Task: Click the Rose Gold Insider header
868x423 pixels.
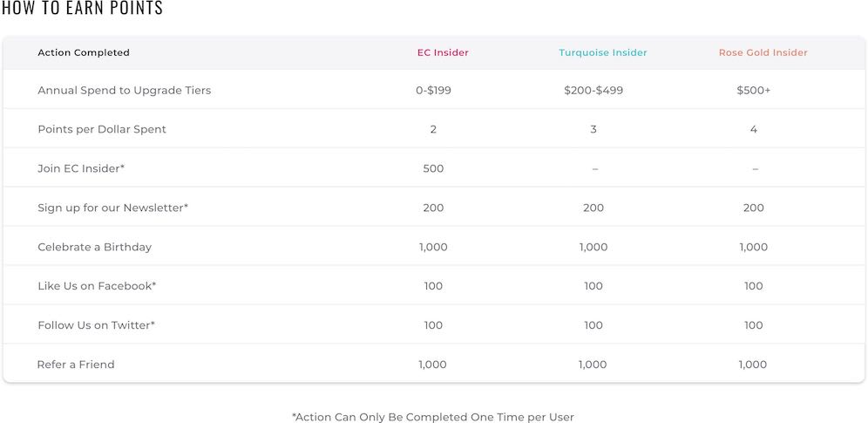Action: [763, 52]
